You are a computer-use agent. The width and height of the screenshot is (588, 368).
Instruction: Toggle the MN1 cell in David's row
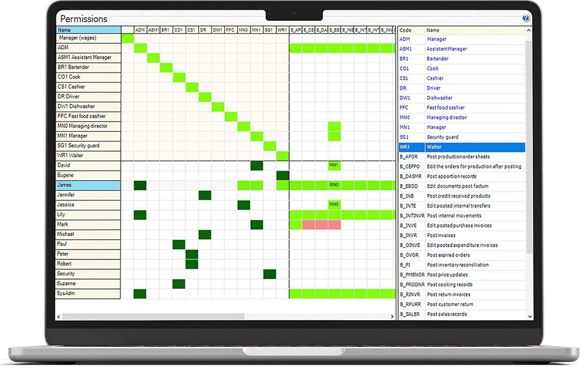pyautogui.click(x=333, y=165)
